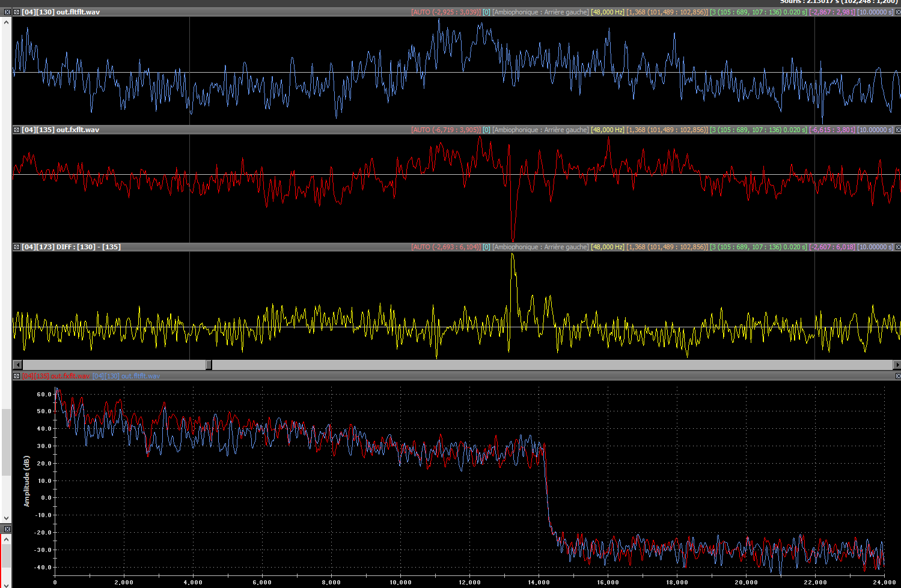901x588 pixels.
Task: Click AUTO range label on the out.fltflt.wav header
Action: [445, 12]
